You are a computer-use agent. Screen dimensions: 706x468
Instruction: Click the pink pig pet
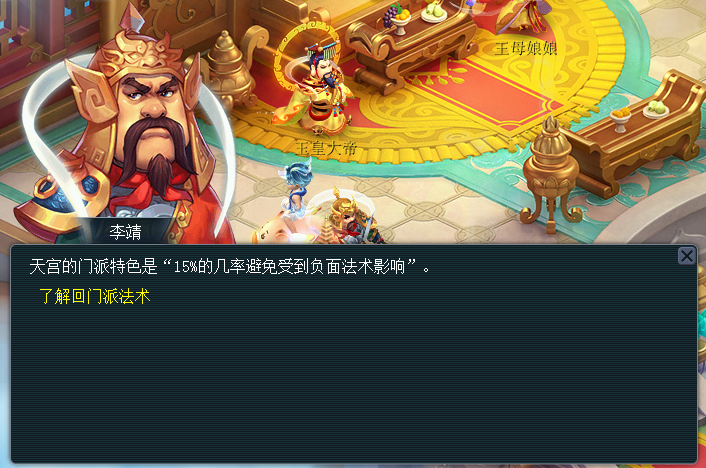[275, 230]
